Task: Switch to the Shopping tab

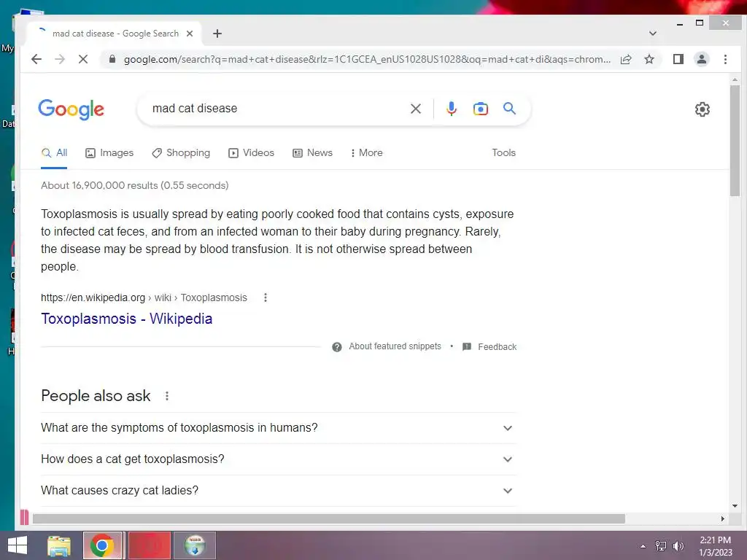Action: [181, 153]
